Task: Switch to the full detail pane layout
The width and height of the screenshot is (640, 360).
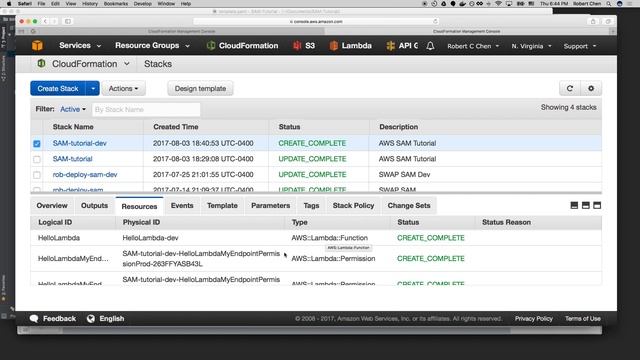Action: 597,205
